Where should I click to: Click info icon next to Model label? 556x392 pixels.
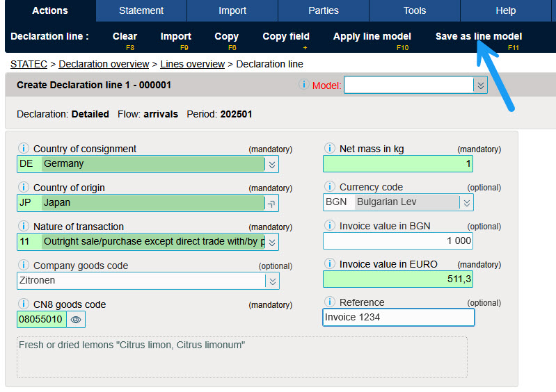[303, 85]
